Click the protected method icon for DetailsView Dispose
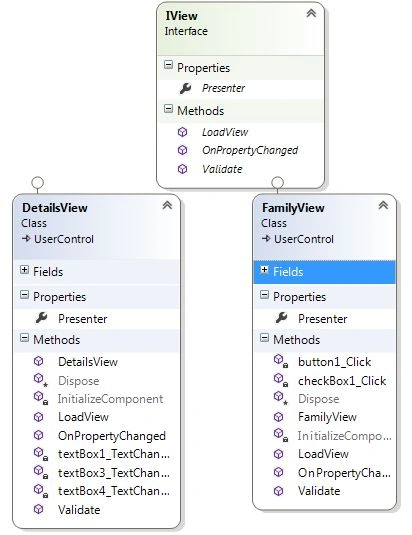The width and height of the screenshot is (412, 535). (x=41, y=380)
